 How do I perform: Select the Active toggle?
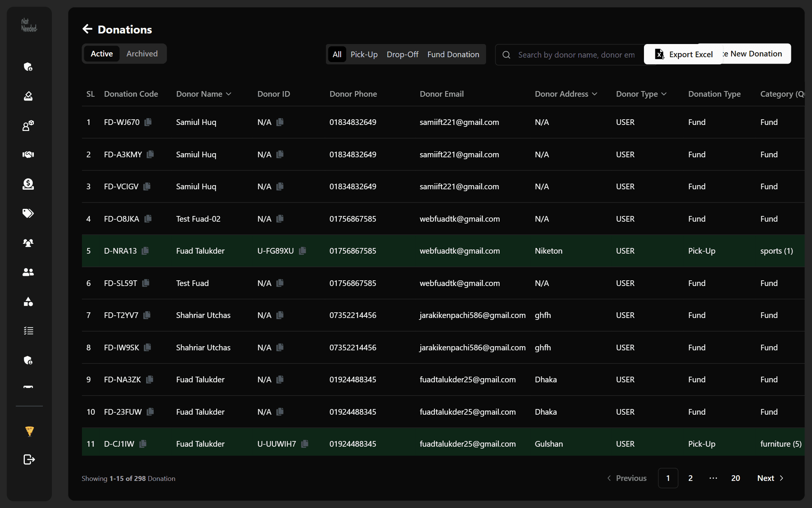(x=101, y=53)
